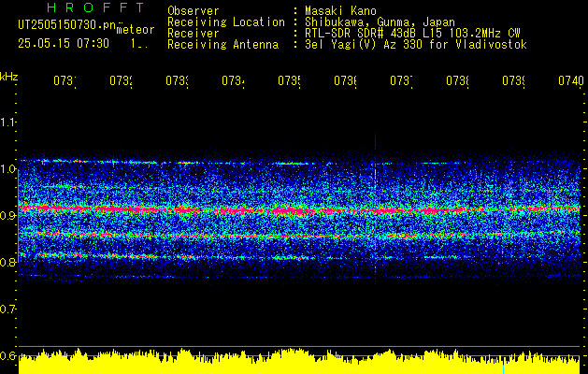Viewport: 588px width, 374px height.
Task: Select the Receiving Location label
Action: (x=226, y=22)
